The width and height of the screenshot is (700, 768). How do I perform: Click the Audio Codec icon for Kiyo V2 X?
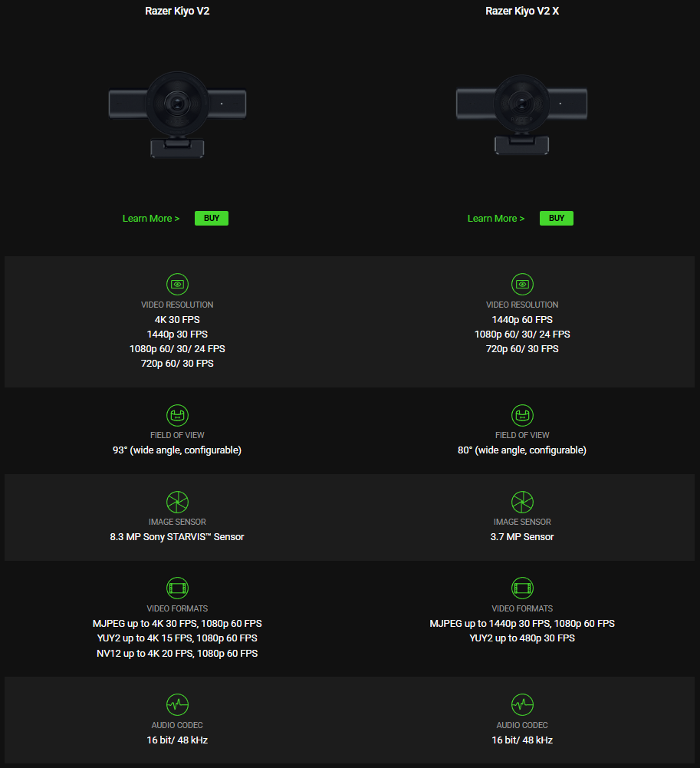[522, 704]
